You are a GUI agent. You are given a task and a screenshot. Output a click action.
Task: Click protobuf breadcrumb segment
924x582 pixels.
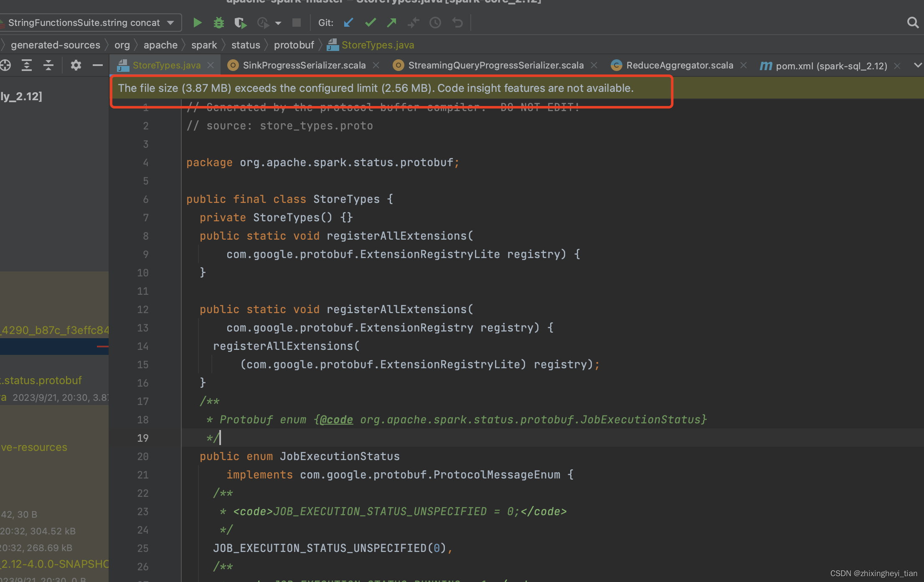tap(294, 45)
